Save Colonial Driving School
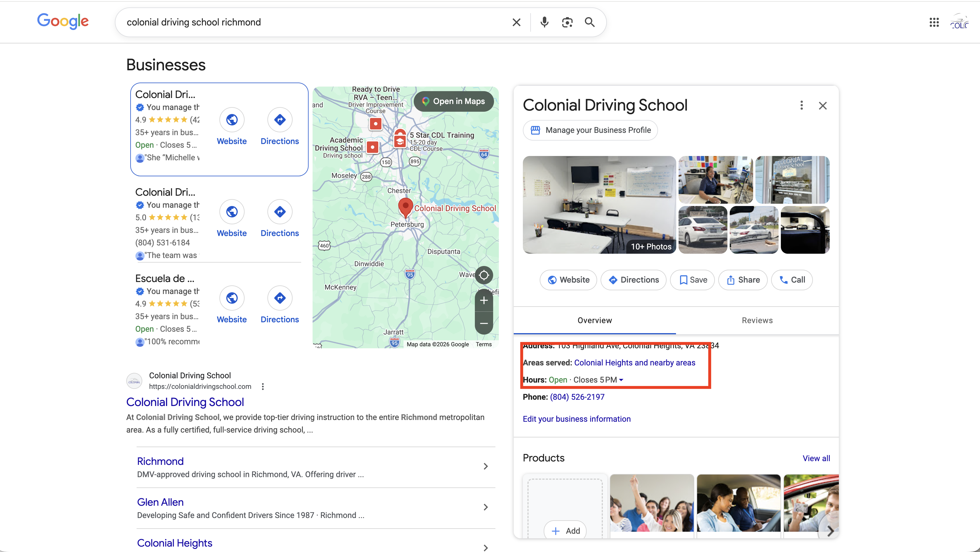 [692, 280]
